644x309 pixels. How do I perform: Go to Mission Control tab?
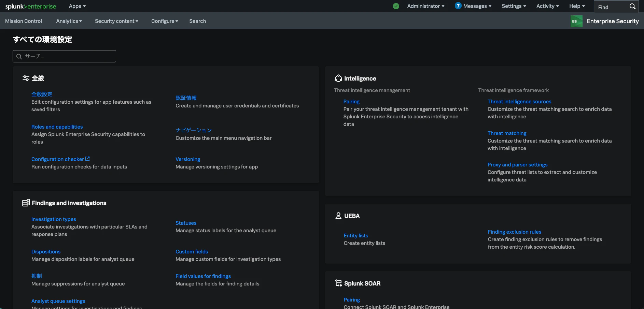(x=24, y=21)
